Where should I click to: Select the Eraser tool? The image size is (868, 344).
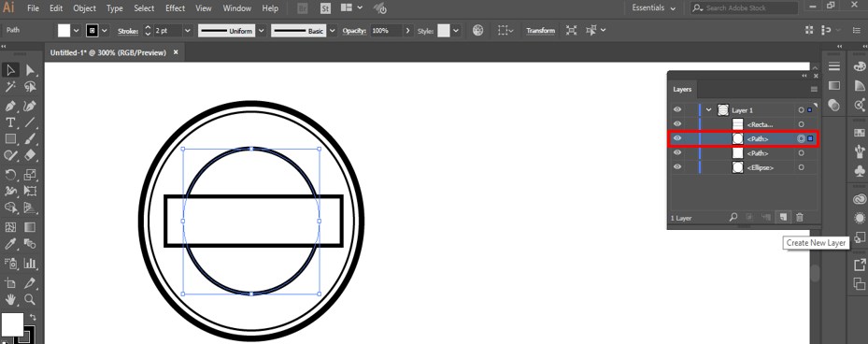pos(30,156)
